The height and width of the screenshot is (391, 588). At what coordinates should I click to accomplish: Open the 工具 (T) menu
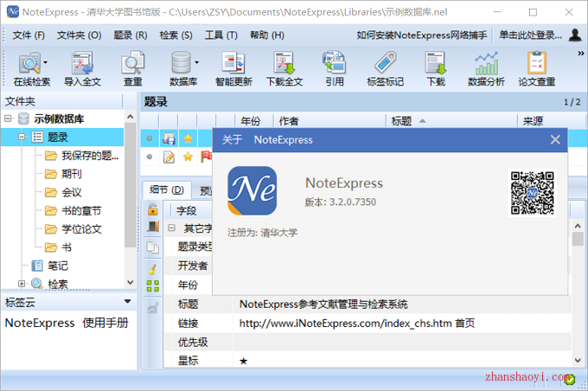point(220,35)
